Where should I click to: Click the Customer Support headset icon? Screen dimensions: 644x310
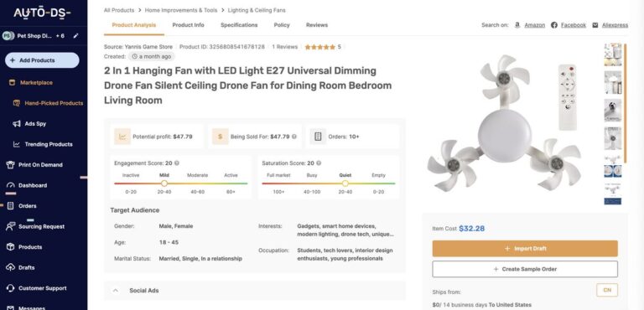click(11, 288)
